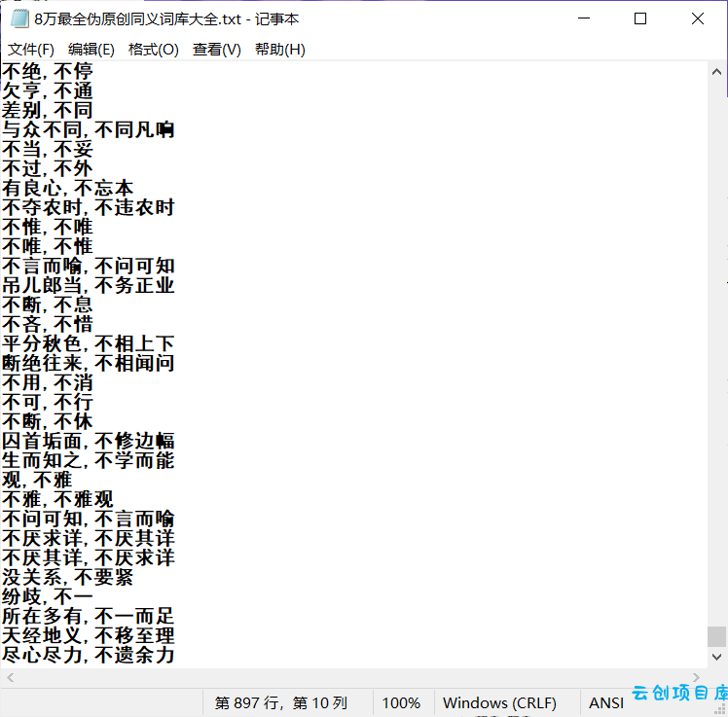
Task: Click the vertical scrollbar up arrow
Action: (716, 71)
